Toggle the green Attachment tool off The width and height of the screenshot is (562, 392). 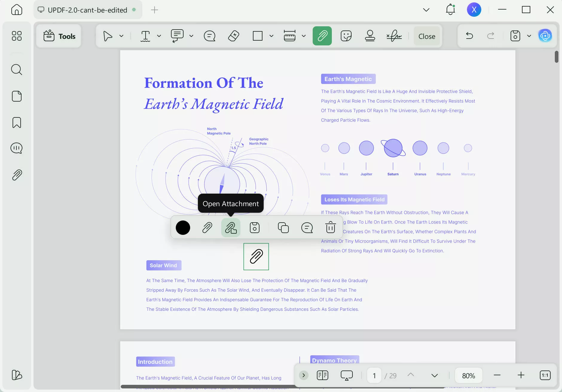tap(322, 36)
